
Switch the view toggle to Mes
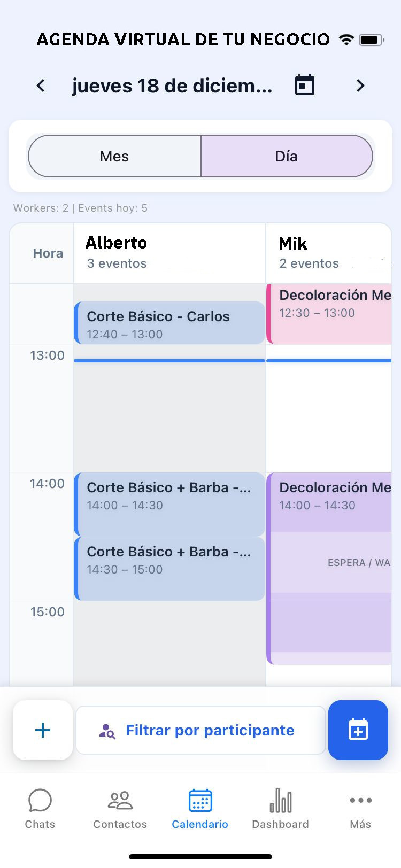pyautogui.click(x=114, y=156)
